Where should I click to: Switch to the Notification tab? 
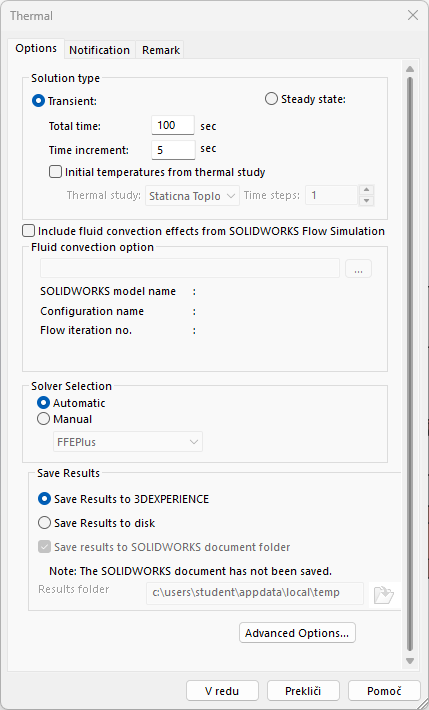(x=100, y=50)
